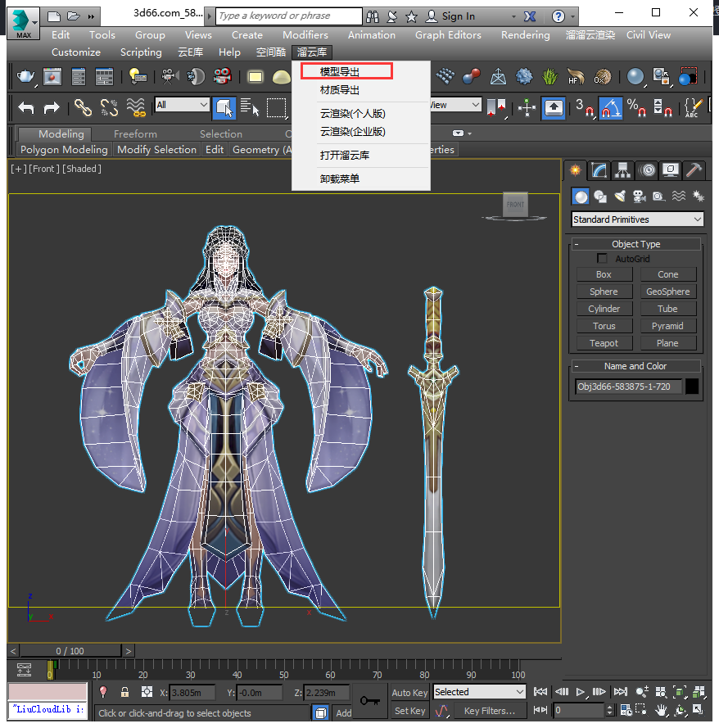Open Sign In dropdown arrow
Screen dimensions: 719x728
tap(513, 16)
